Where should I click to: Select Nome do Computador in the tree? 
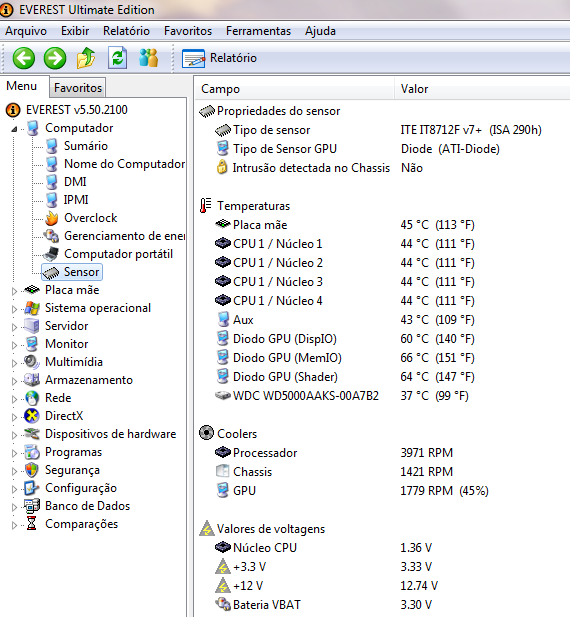point(124,164)
